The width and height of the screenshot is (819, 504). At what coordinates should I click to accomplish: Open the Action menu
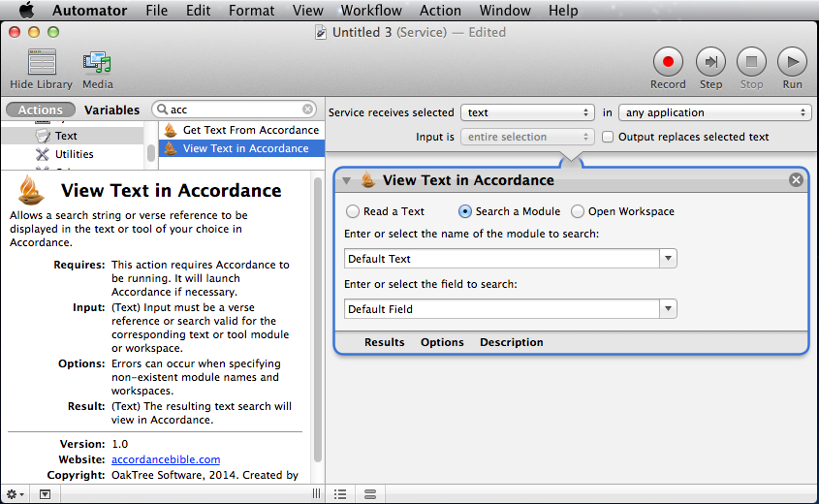coord(440,10)
